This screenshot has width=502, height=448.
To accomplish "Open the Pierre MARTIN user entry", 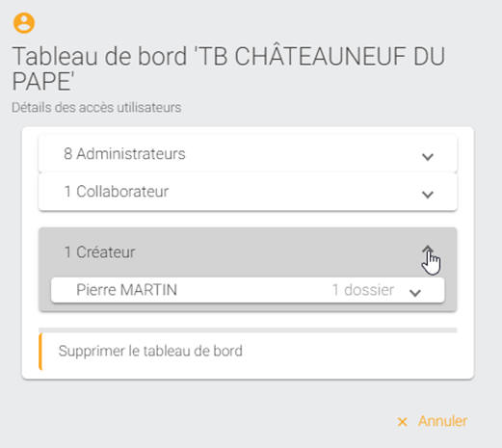I will tap(248, 290).
